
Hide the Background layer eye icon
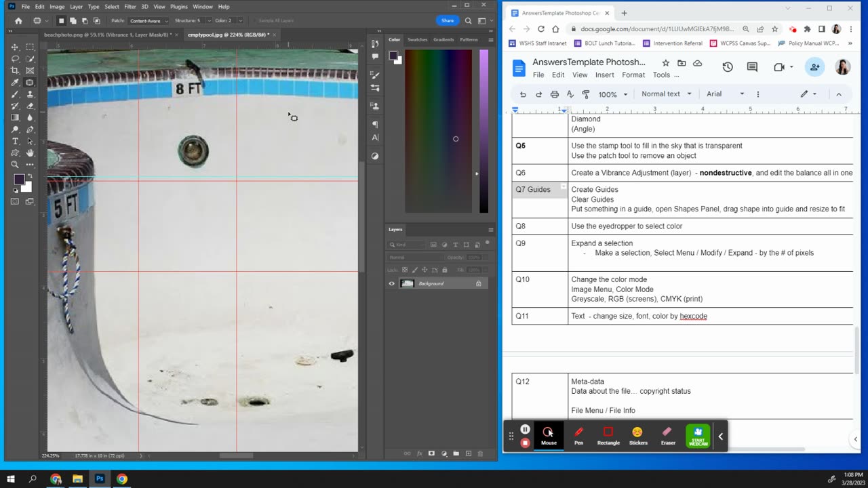(391, 283)
